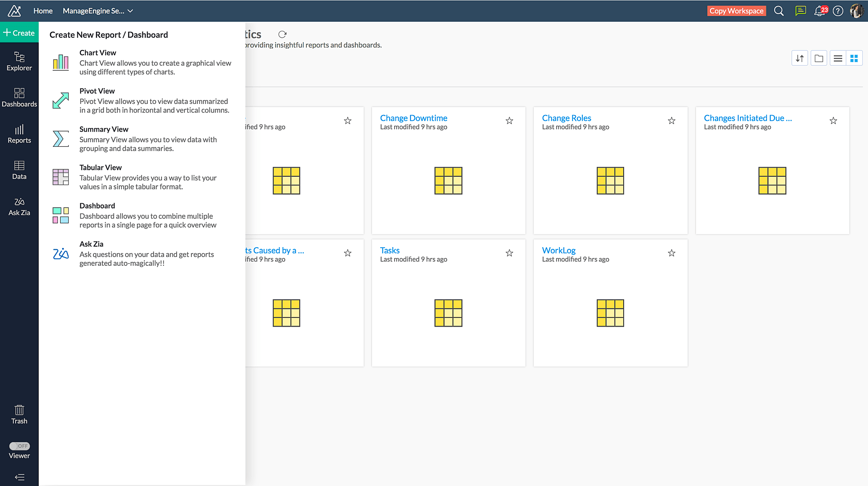Click the search magnifier icon
Screen dimensions: 868x486
pos(779,11)
